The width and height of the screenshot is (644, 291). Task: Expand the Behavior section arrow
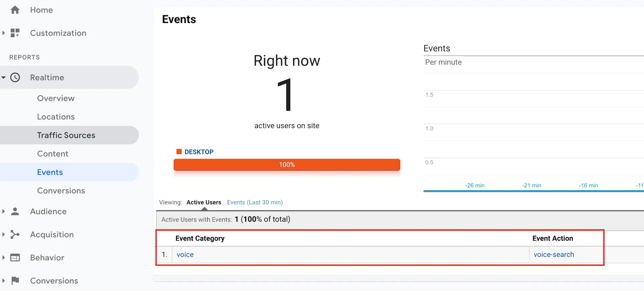[4, 258]
